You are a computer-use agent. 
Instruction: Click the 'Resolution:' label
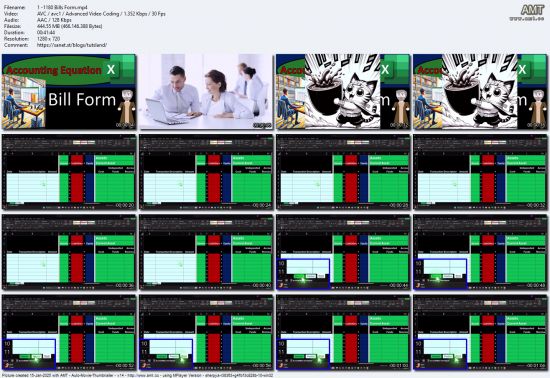pyautogui.click(x=16, y=39)
